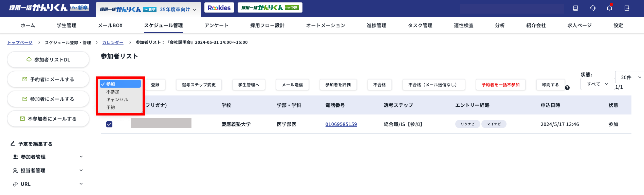Viewport: 644px width, 195px height.
Task: Select キャンセル in the status dropdown list
Action: pyautogui.click(x=120, y=100)
